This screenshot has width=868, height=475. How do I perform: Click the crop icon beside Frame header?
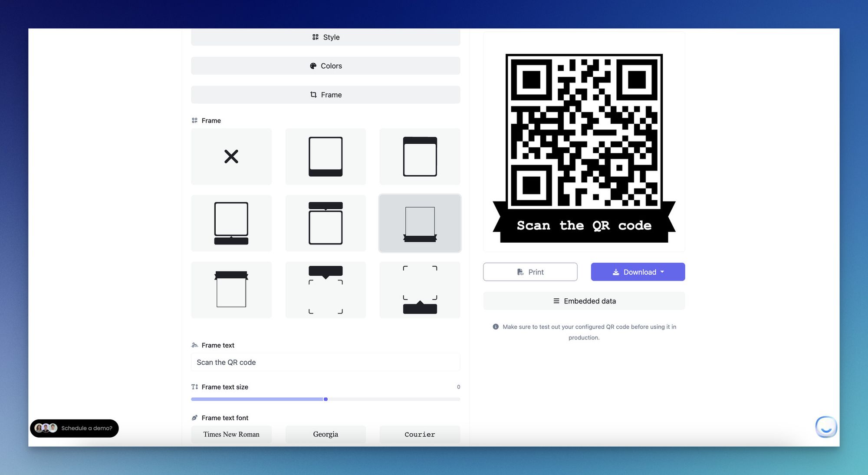[313, 95]
